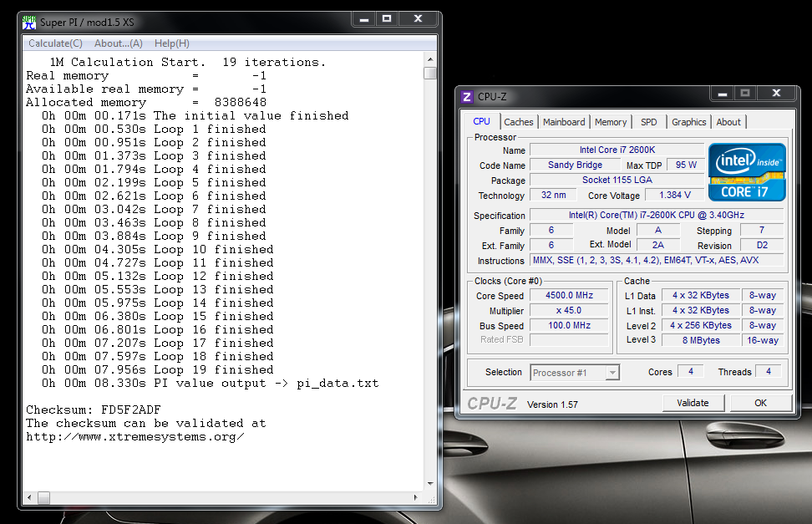Close the Super PI window
Screen dimensions: 812x524
(x=418, y=19)
